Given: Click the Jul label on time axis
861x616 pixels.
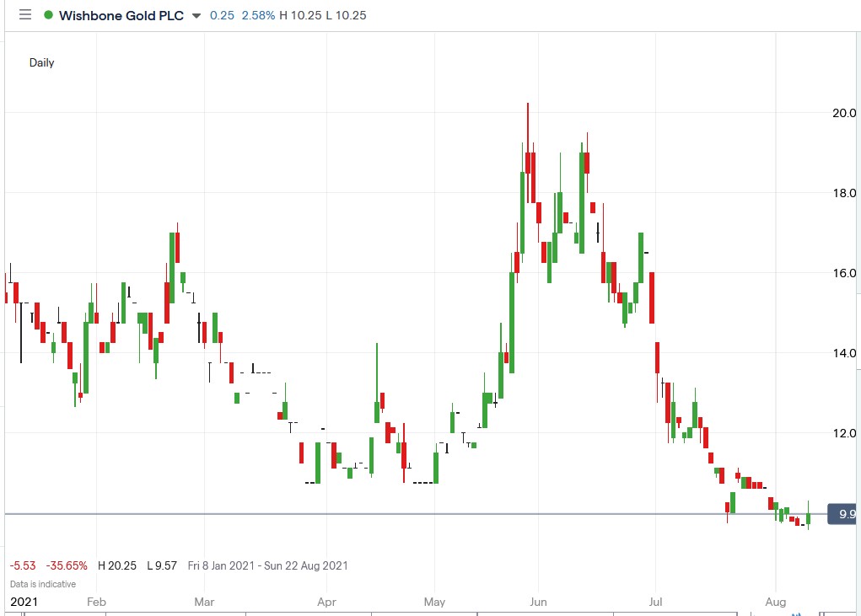Looking at the screenshot, I should click(655, 602).
